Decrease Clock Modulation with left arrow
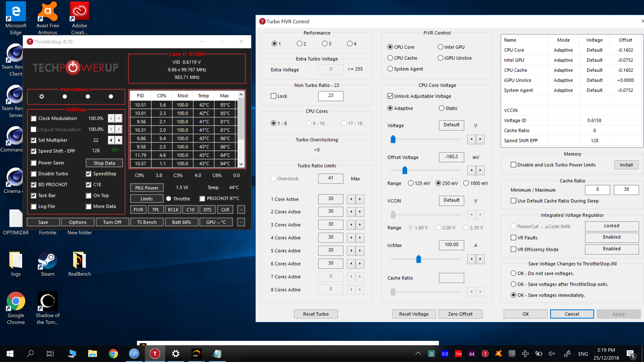 pyautogui.click(x=111, y=118)
